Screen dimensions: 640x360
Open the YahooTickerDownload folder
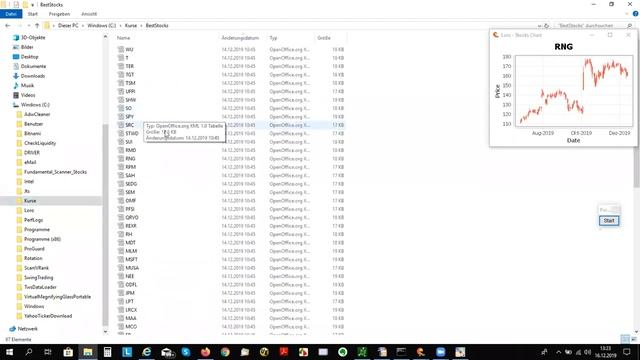pos(48,316)
